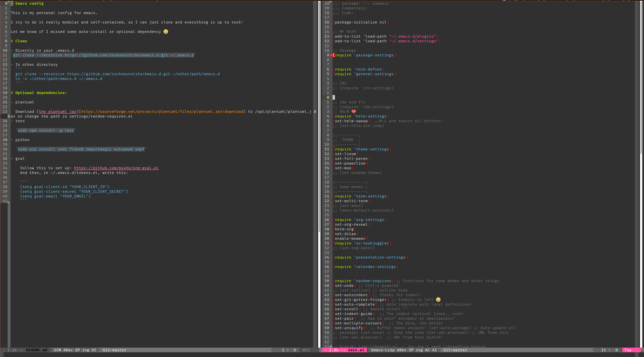Screen dimensions: 644x357
Task: Click 'ing' minor mode in init.el mode line
Action: pos(419,350)
